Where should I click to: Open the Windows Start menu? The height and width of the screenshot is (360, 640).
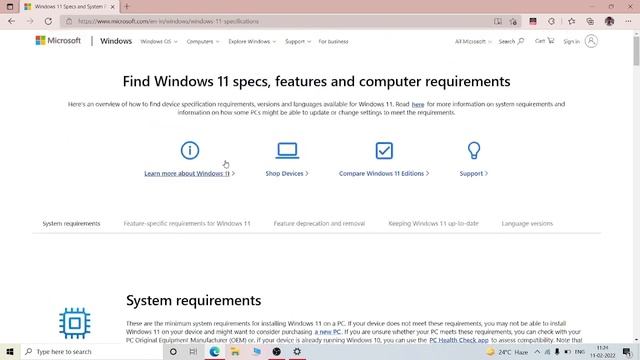point(10,351)
